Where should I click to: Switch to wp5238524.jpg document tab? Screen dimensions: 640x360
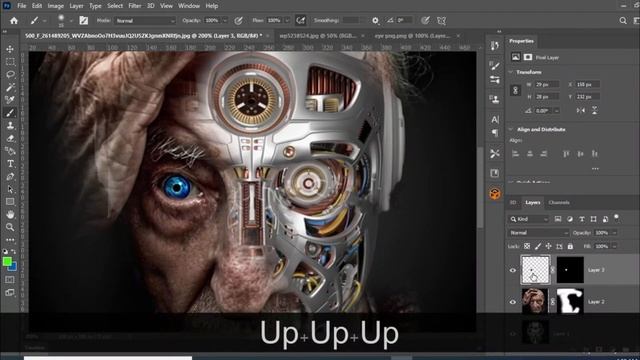(318, 36)
